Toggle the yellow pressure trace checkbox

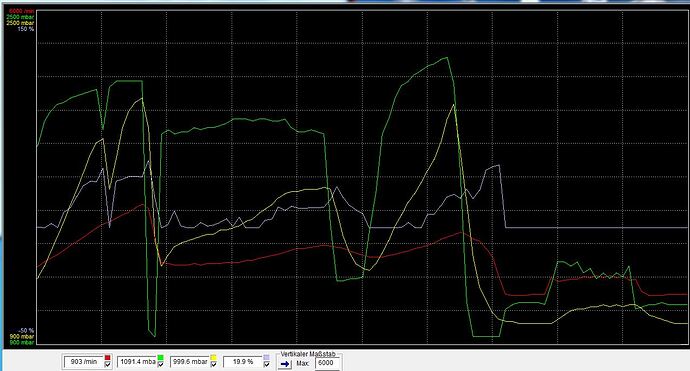click(x=213, y=364)
